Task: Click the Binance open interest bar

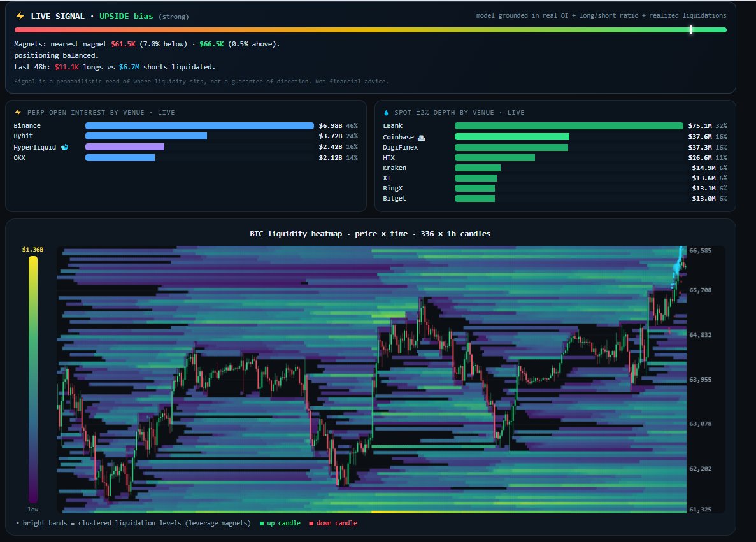Action: [x=199, y=126]
